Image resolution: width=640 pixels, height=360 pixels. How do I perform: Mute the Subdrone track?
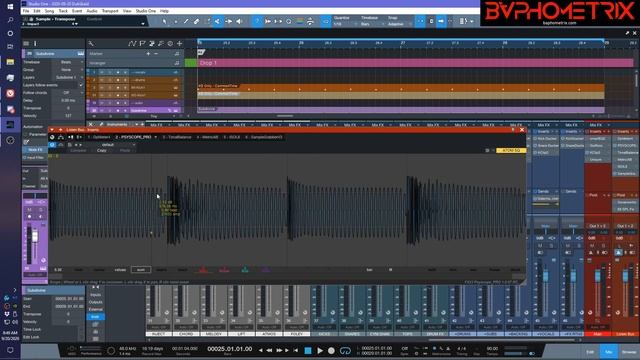pyautogui.click(x=102, y=110)
